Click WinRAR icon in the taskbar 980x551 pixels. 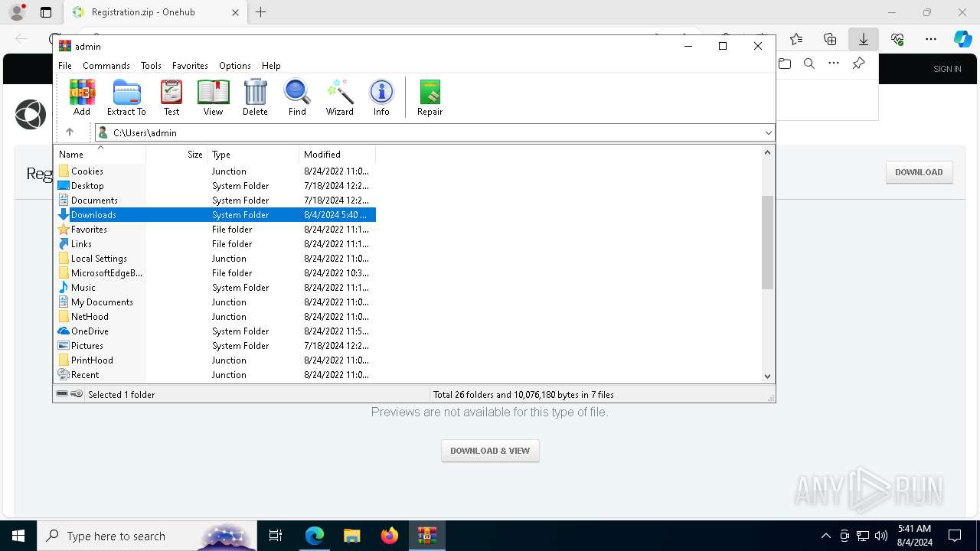[427, 536]
